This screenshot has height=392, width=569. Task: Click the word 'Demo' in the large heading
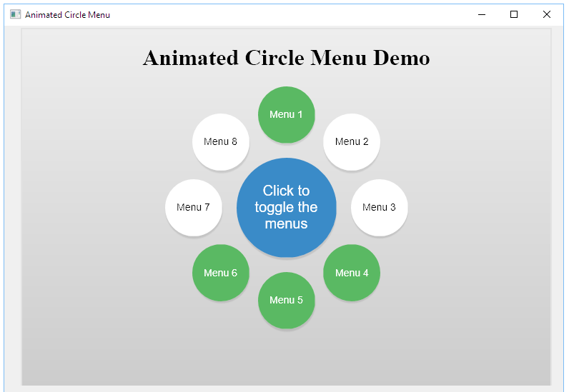[401, 58]
